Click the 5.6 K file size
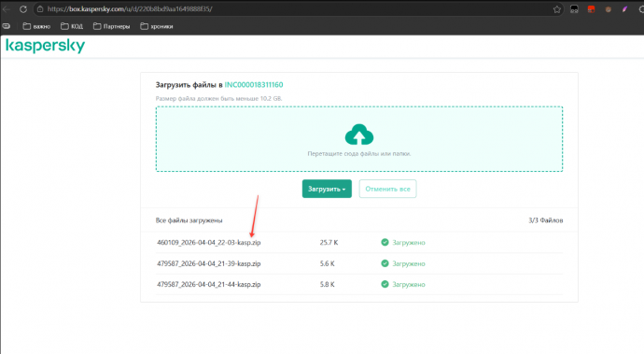The image size is (644, 354). 328,263
